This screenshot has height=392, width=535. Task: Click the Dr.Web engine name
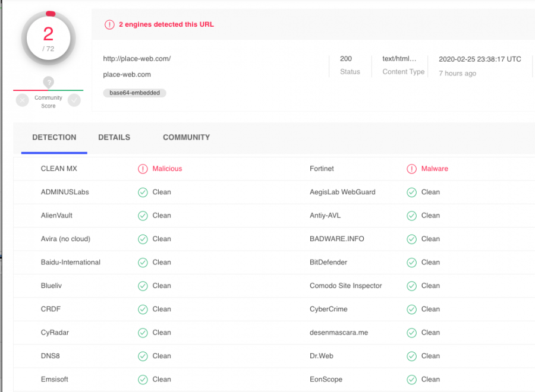point(322,356)
